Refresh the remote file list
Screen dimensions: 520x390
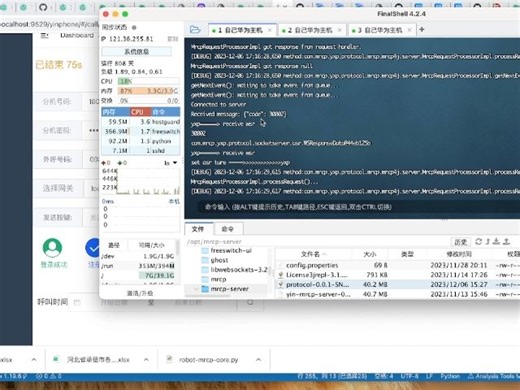[478, 242]
